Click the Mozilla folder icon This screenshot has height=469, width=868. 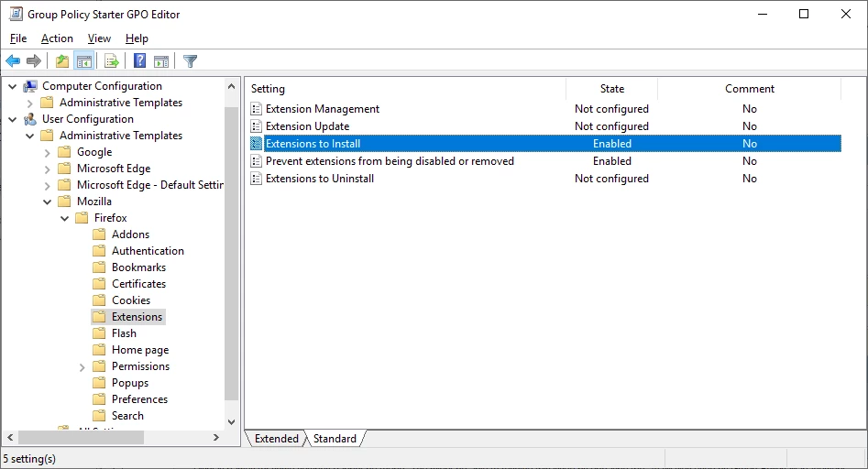point(65,202)
